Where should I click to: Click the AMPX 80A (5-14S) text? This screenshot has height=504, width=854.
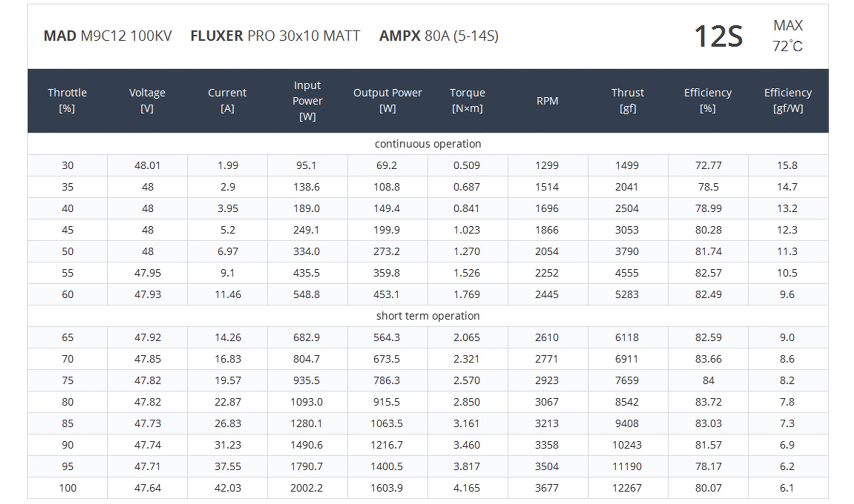click(439, 36)
